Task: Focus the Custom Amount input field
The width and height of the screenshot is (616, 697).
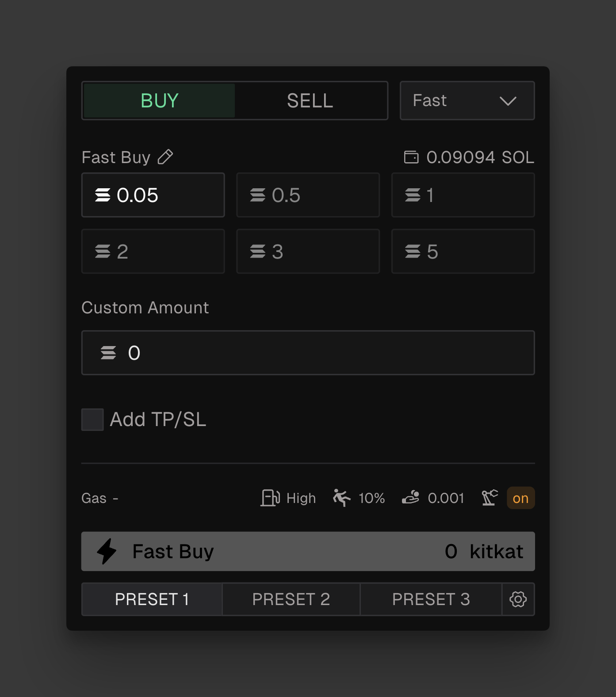Action: tap(308, 353)
